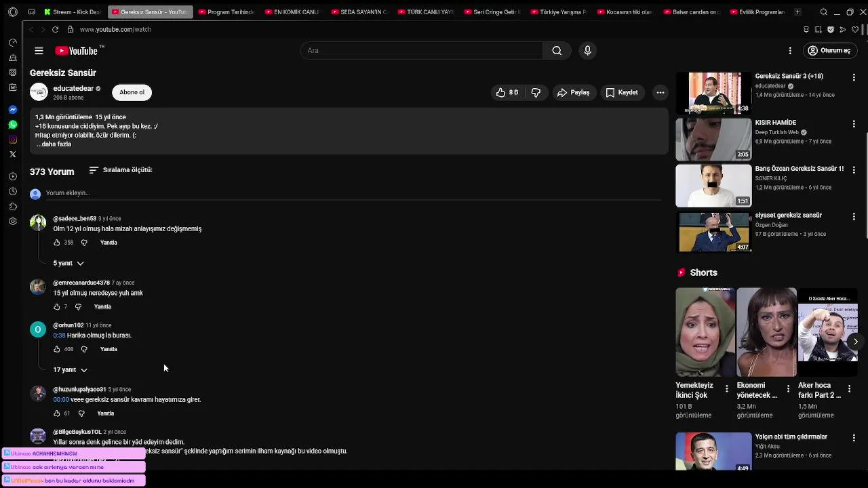Open options for KISIR HAMİDE video

pyautogui.click(x=854, y=123)
